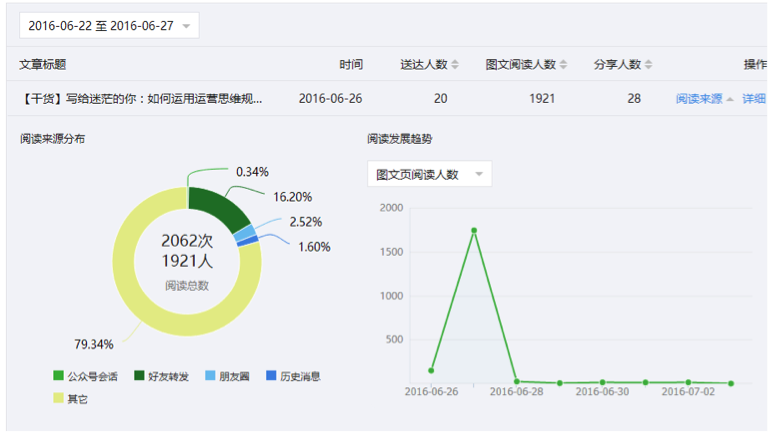
Task: Open the 详细 link for the article
Action: [754, 98]
